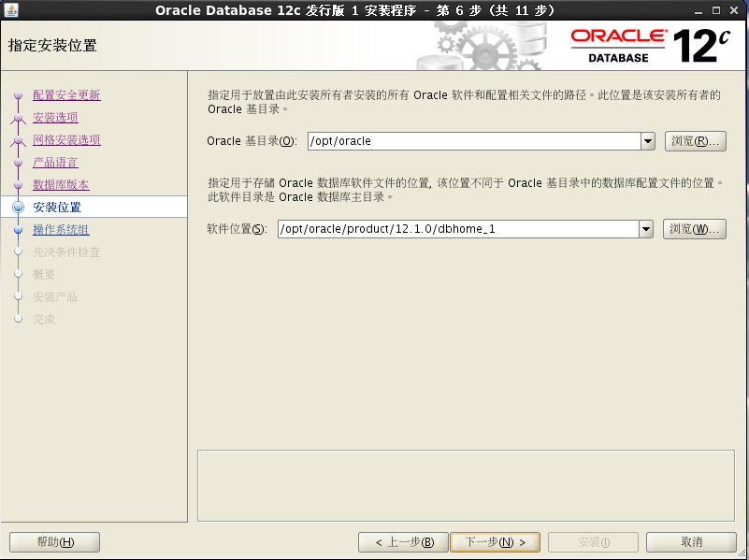Go to the 网格安装选项 step
This screenshot has width=749, height=560.
tap(66, 140)
